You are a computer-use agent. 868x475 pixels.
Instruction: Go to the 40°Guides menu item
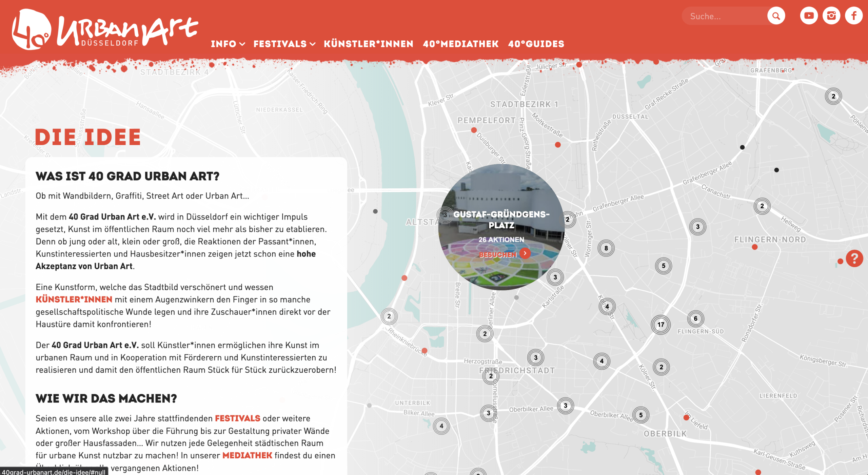coord(536,44)
